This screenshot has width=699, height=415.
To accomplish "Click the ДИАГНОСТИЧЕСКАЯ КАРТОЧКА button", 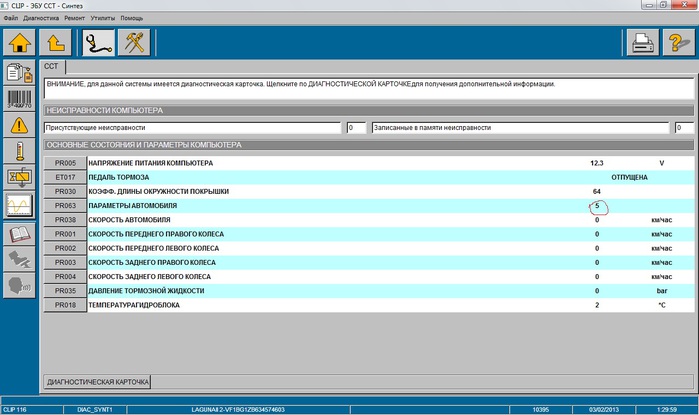I will coord(97,382).
